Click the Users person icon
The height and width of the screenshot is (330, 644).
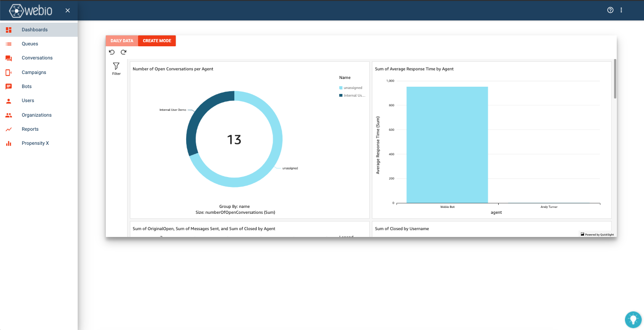coord(8,101)
